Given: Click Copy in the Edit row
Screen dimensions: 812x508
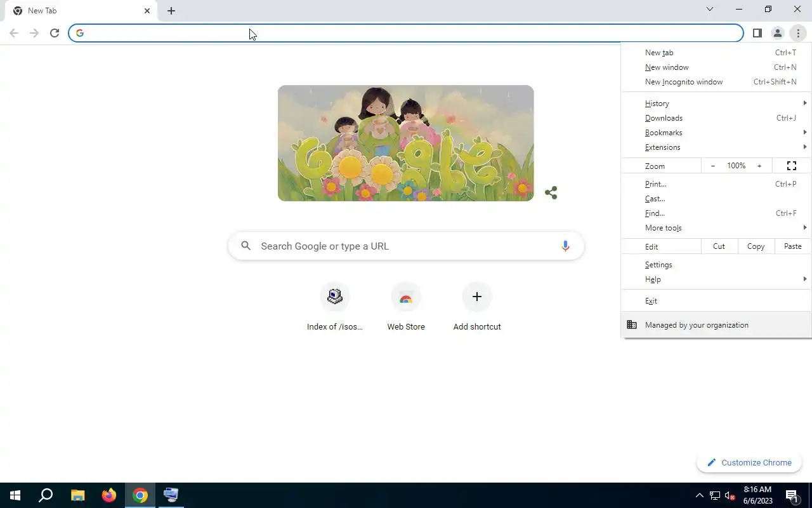Looking at the screenshot, I should pyautogui.click(x=756, y=246).
